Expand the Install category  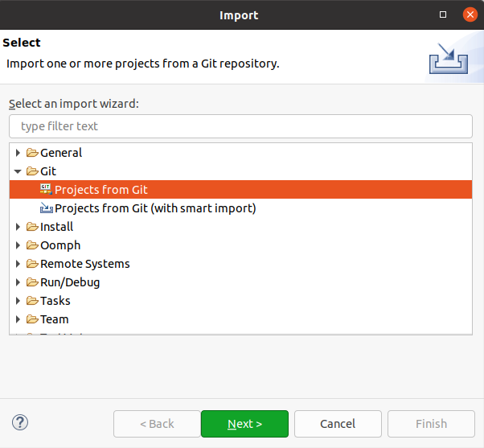tap(18, 227)
